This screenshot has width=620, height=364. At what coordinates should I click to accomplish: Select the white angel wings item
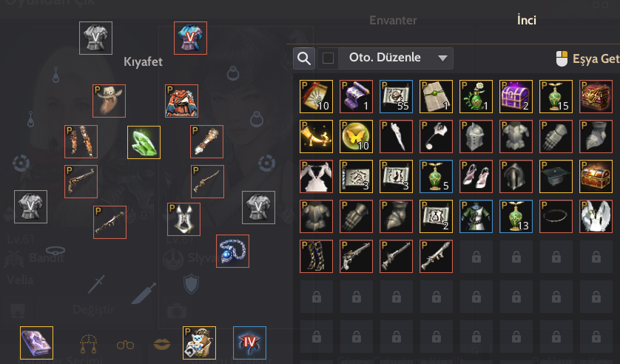(x=596, y=216)
